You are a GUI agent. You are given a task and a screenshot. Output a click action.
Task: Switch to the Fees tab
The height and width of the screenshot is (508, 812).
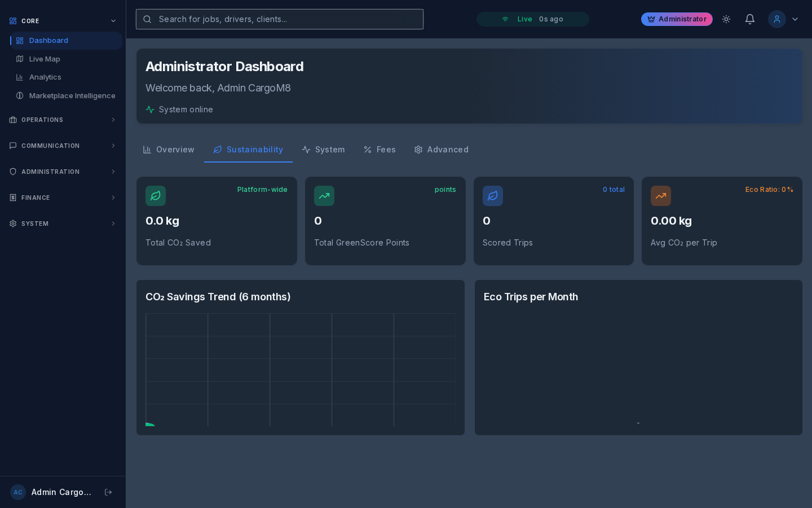(x=379, y=150)
